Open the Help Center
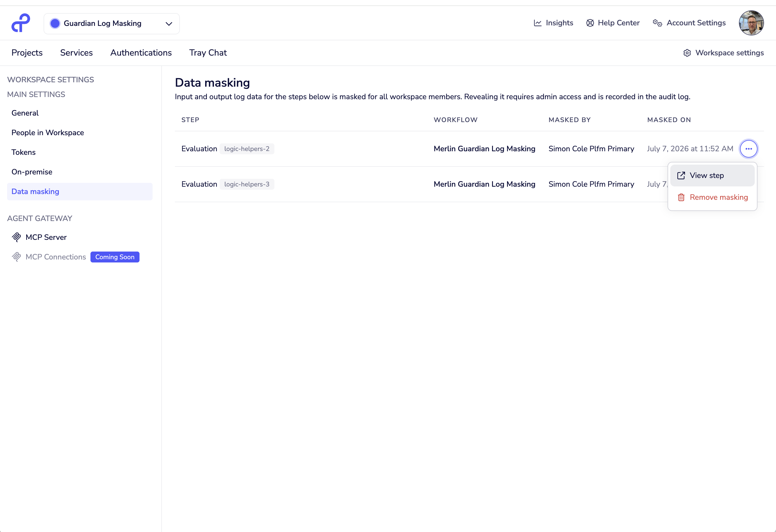 tap(613, 23)
